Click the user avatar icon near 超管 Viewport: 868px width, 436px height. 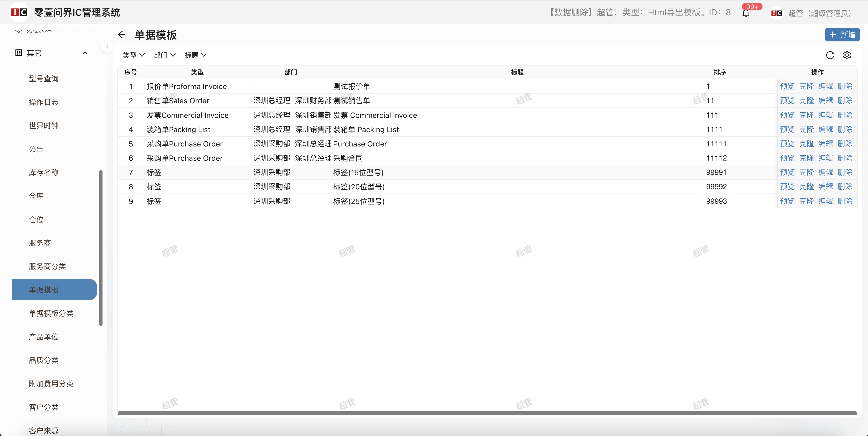(777, 13)
